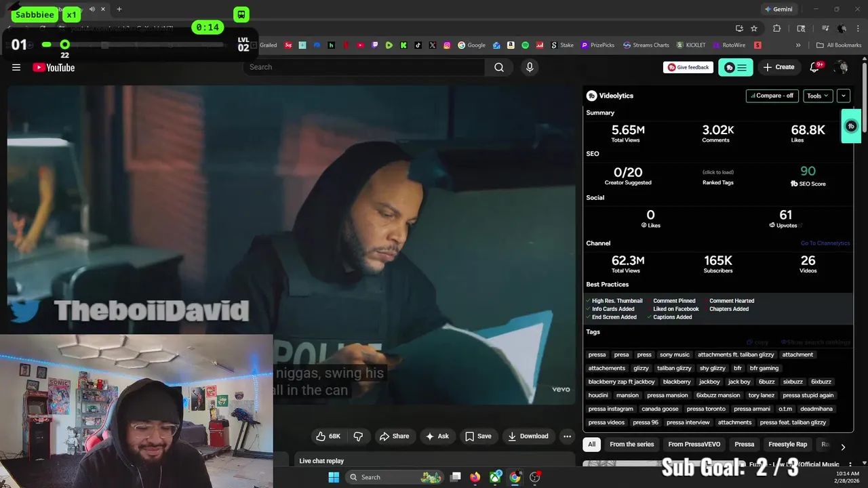
Task: Select the 'canada goose' tag
Action: coord(660,409)
